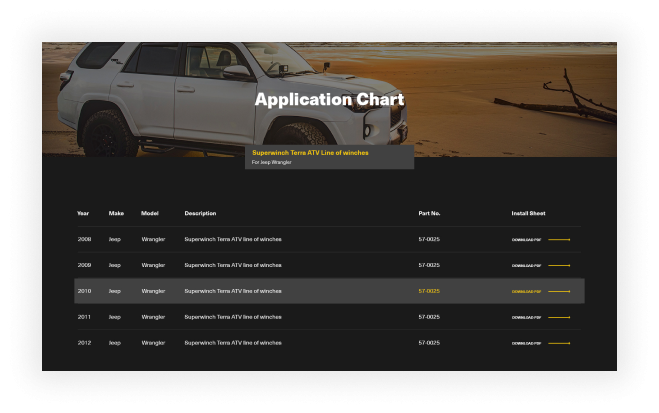The image size is (659, 413).
Task: Click the arrow icon in the 2011 row
Action: (559, 317)
